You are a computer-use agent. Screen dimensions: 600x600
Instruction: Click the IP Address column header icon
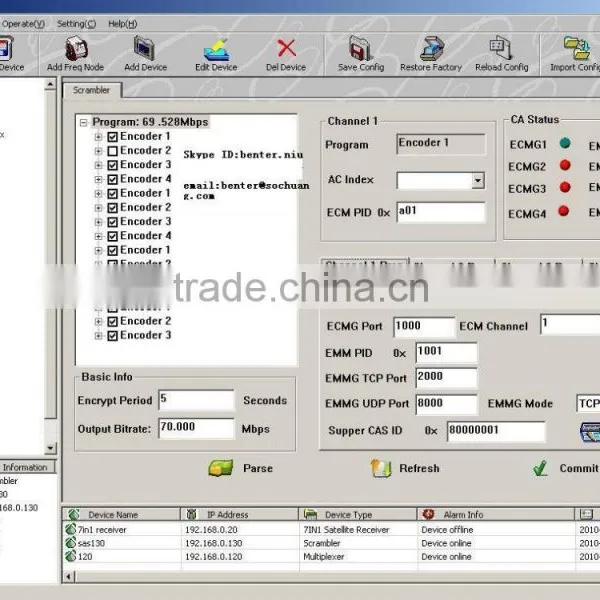tap(191, 514)
